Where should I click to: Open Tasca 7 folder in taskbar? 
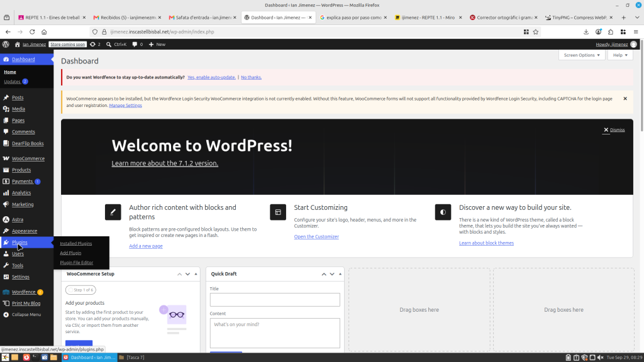pos(131,358)
